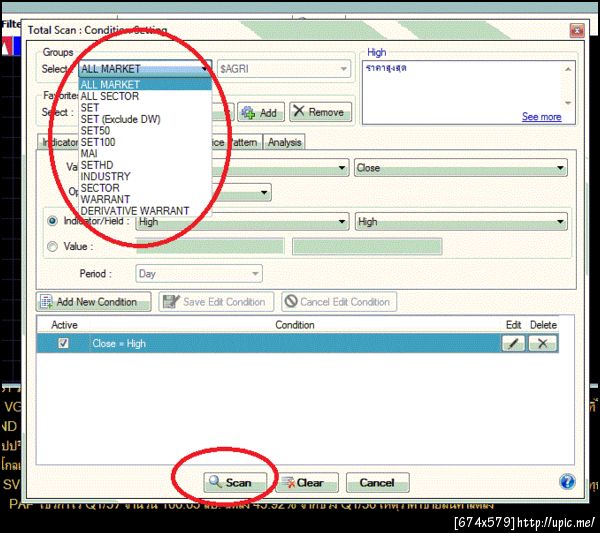The image size is (600, 533).
Task: Click Add New Condition button
Action: (94, 302)
